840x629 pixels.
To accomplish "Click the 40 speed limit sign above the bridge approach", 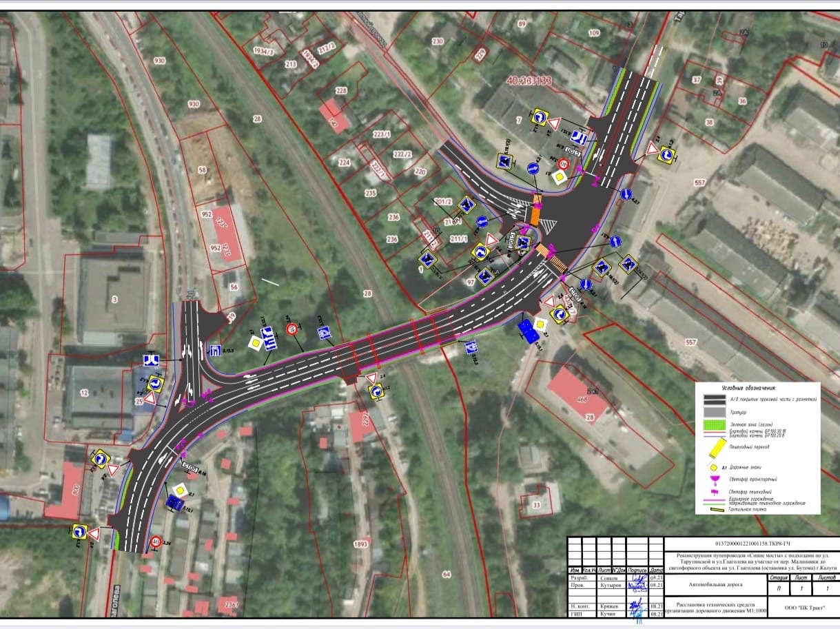I will pos(291,329).
